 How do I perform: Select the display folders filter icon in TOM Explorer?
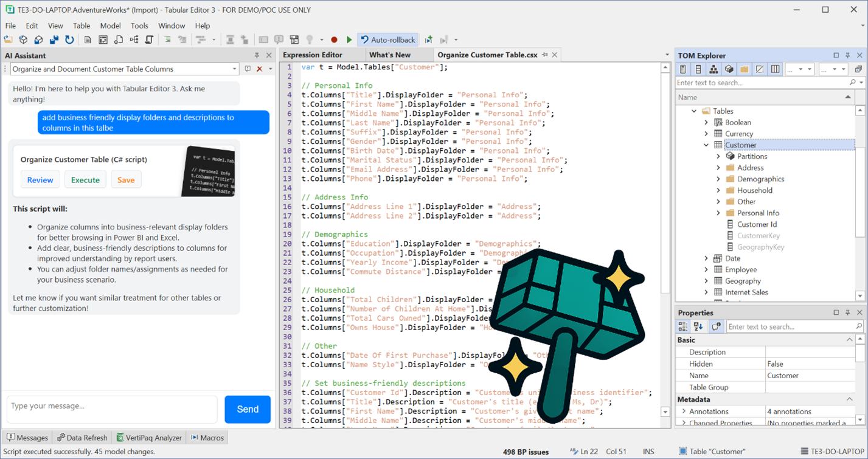(x=745, y=69)
